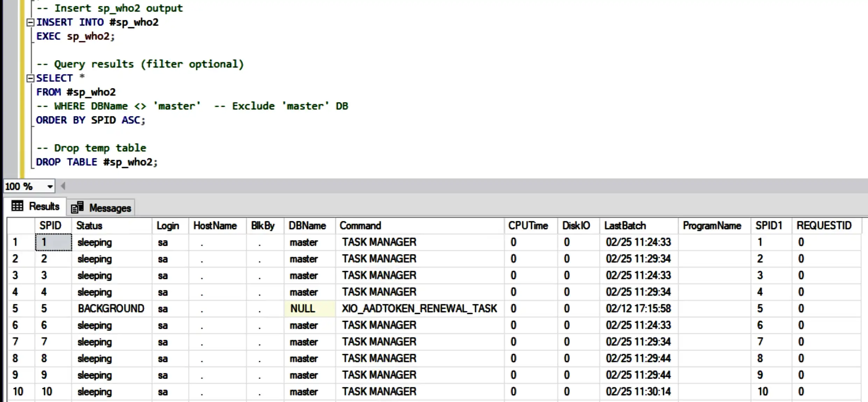Click the Results tab grid icon

(x=17, y=206)
